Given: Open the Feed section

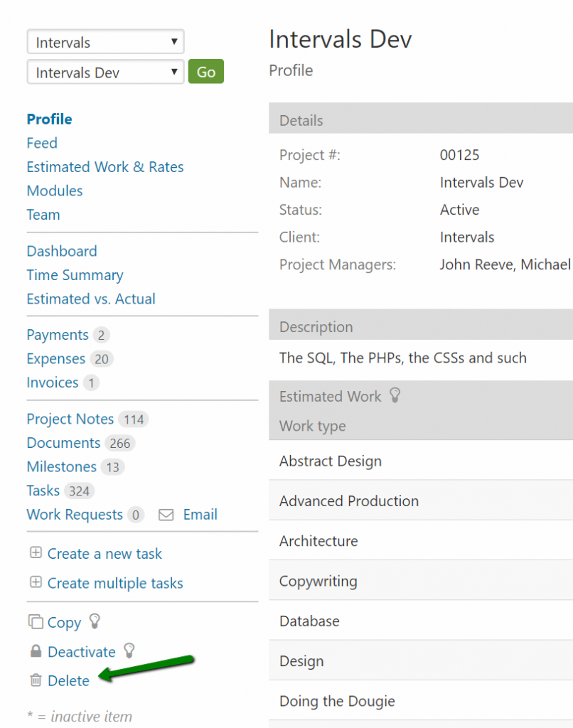Looking at the screenshot, I should tap(41, 143).
